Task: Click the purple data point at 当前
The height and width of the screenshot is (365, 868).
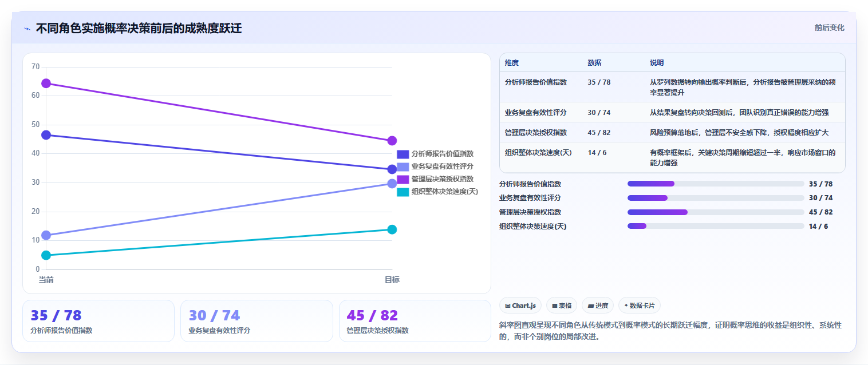Action: (46, 84)
